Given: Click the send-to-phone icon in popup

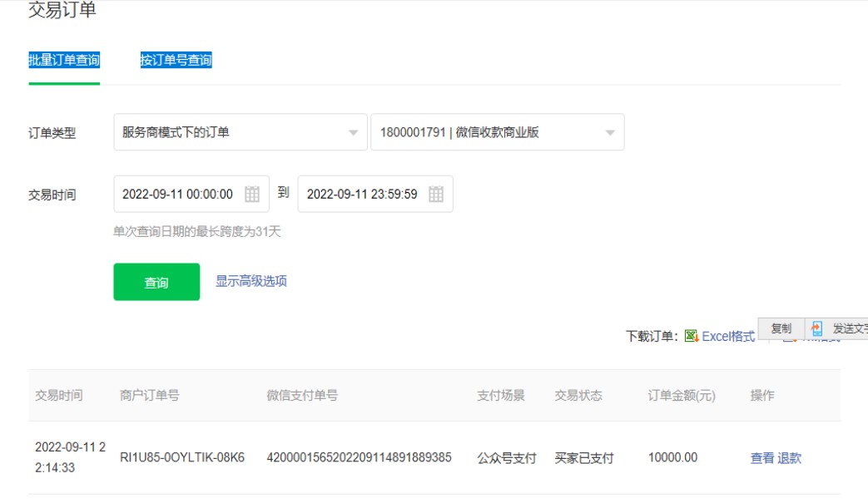Looking at the screenshot, I should point(817,328).
